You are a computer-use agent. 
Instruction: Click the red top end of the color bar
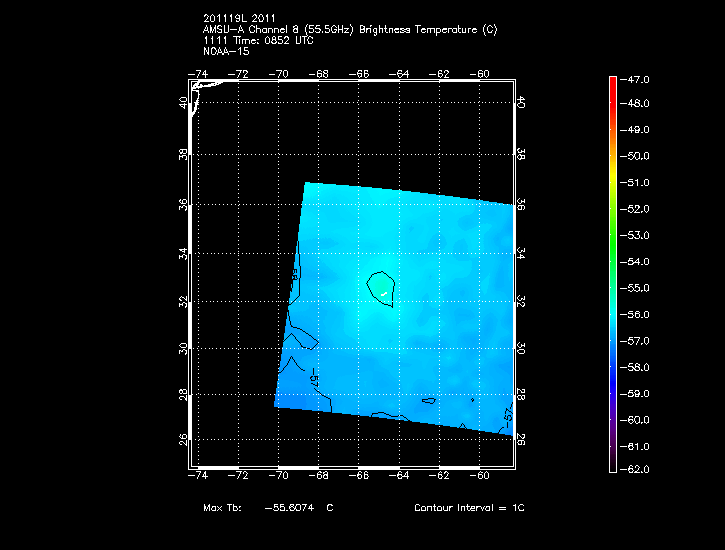click(613, 82)
